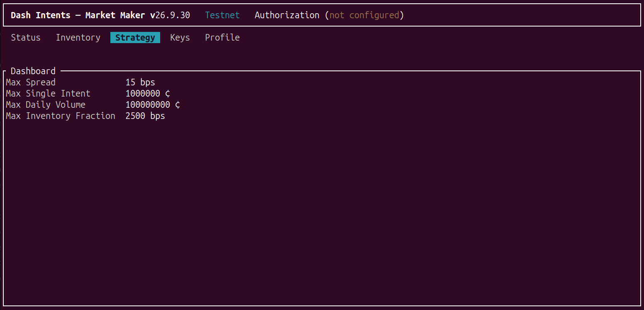The image size is (644, 310).
Task: Open the Inventory tab
Action: [78, 38]
